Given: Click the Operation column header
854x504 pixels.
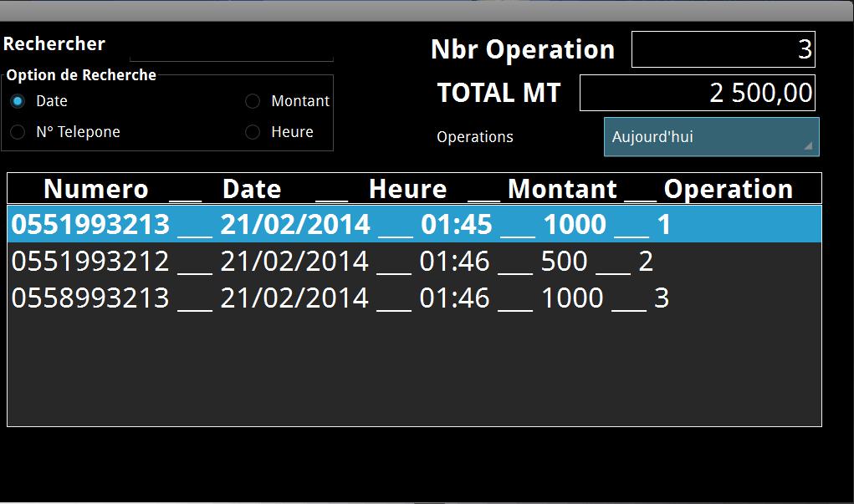Looking at the screenshot, I should pyautogui.click(x=728, y=189).
